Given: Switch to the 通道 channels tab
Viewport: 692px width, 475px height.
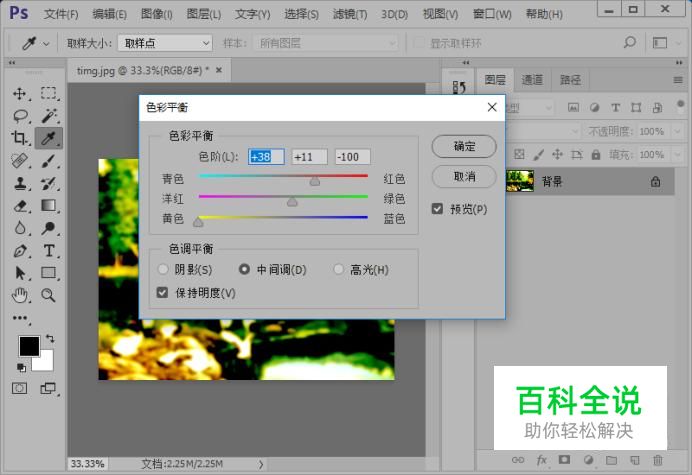Looking at the screenshot, I should point(532,80).
